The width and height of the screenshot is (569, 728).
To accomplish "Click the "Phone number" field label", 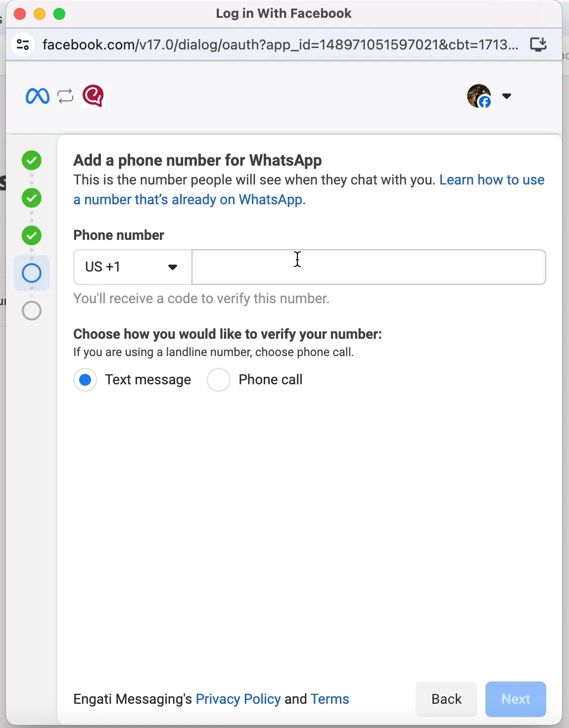I will point(119,235).
